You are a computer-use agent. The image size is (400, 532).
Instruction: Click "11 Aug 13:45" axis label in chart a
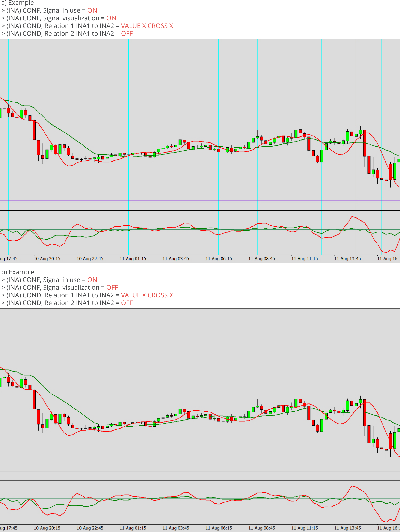(x=347, y=259)
